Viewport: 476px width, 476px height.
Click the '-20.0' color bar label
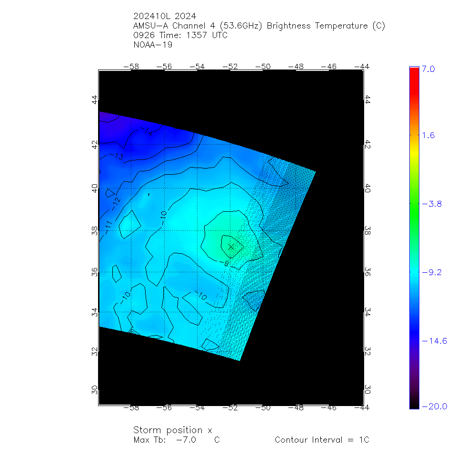435,407
